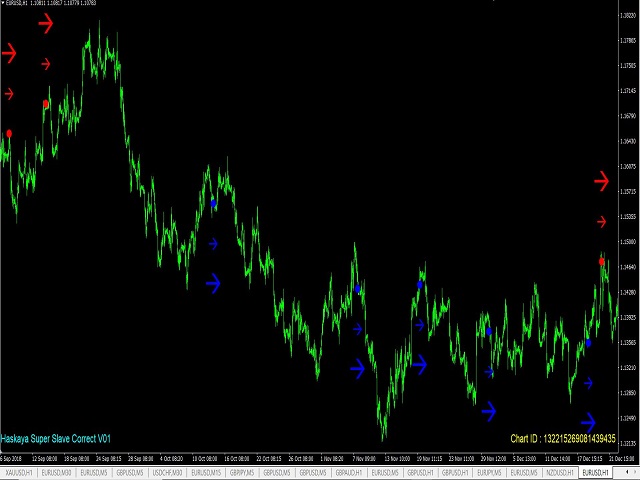This screenshot has height=480, width=640.
Task: Select the USDCHF,M30 chart tab
Action: coord(167,473)
